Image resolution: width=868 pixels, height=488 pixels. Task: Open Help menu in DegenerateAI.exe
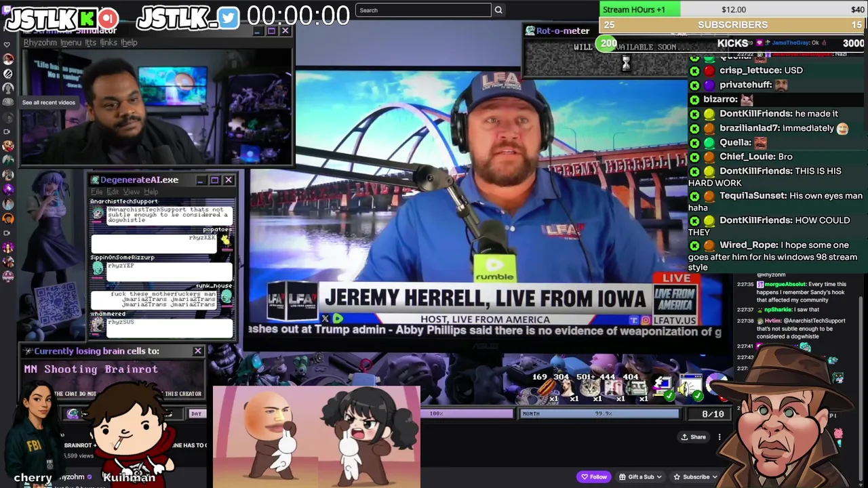point(151,192)
